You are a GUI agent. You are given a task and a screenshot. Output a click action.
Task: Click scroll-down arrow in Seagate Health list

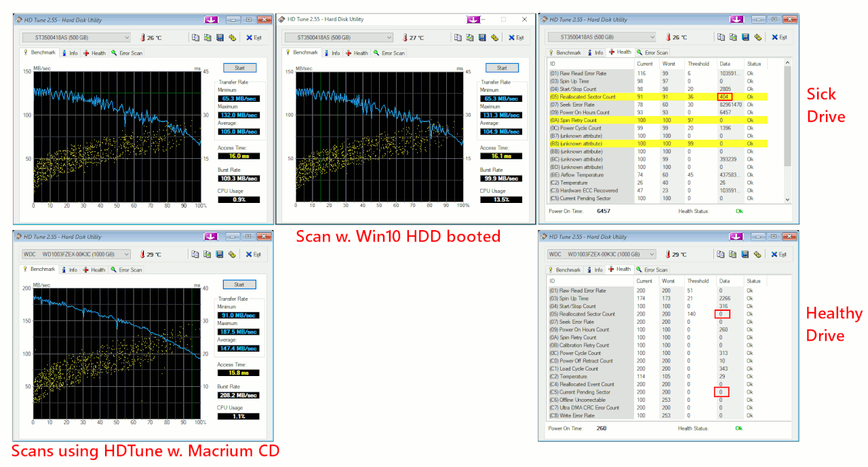click(x=787, y=199)
